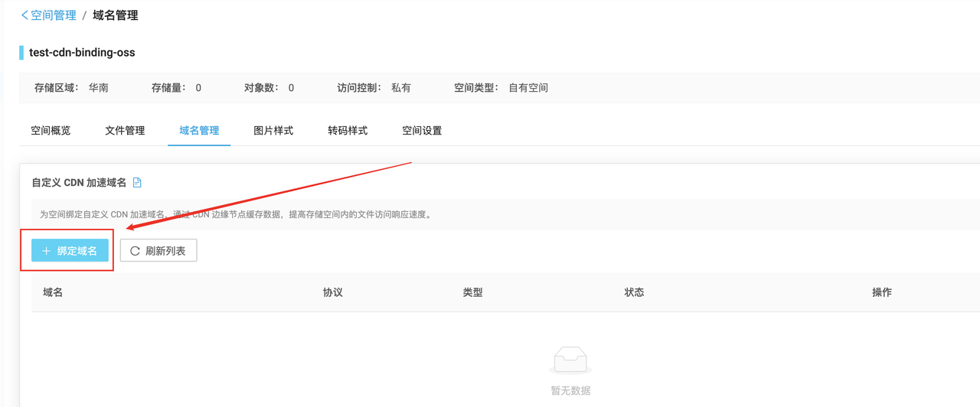The image size is (980, 407).
Task: Click the bucket name test-cdn-binding-oss
Action: 82,53
